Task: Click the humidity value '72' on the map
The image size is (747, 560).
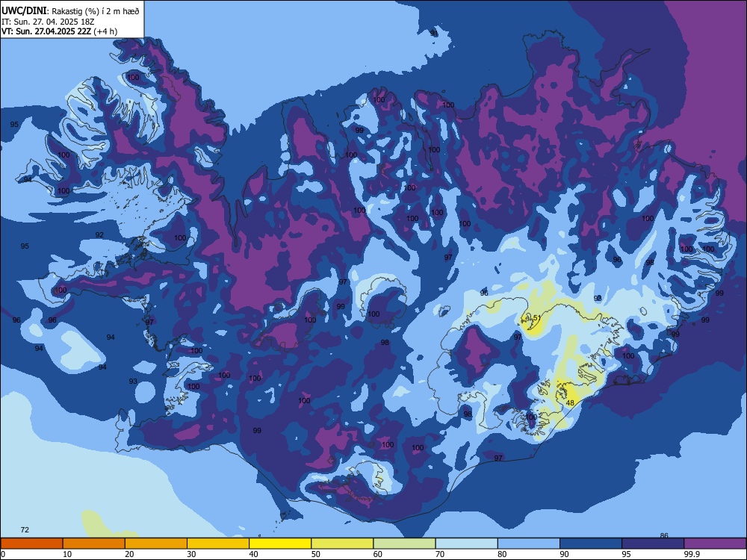Action: tap(25, 529)
